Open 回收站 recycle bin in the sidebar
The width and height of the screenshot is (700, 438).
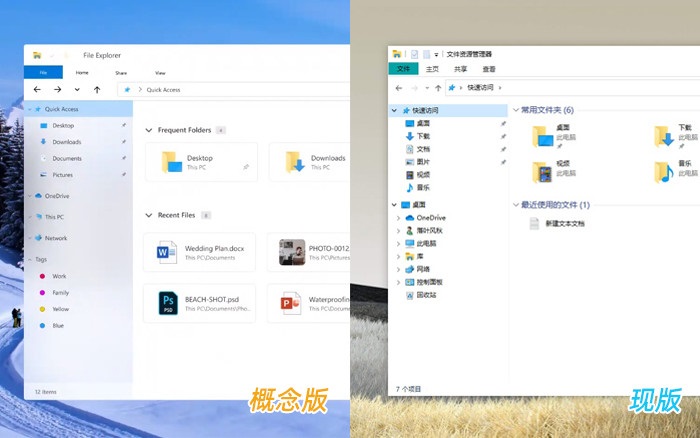pyautogui.click(x=425, y=295)
